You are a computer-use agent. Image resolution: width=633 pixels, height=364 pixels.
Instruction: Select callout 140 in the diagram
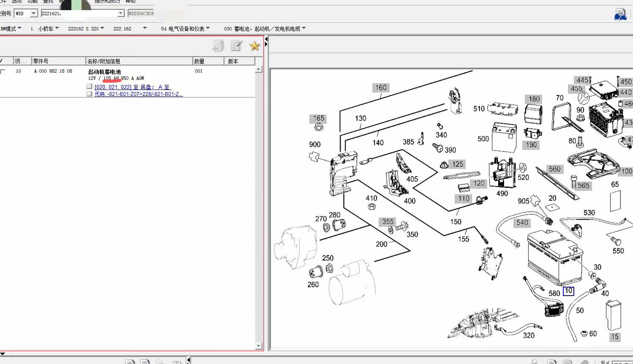click(x=378, y=143)
